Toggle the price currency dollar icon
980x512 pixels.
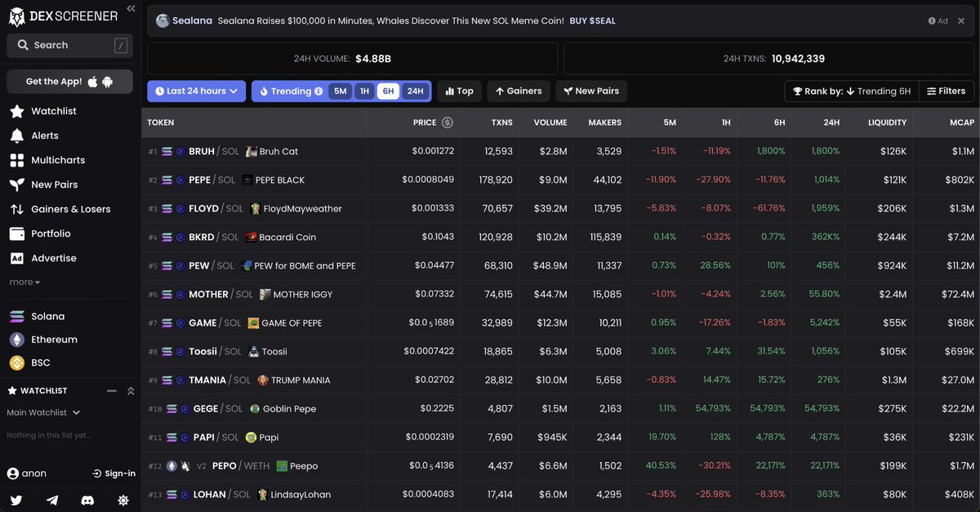coord(447,122)
